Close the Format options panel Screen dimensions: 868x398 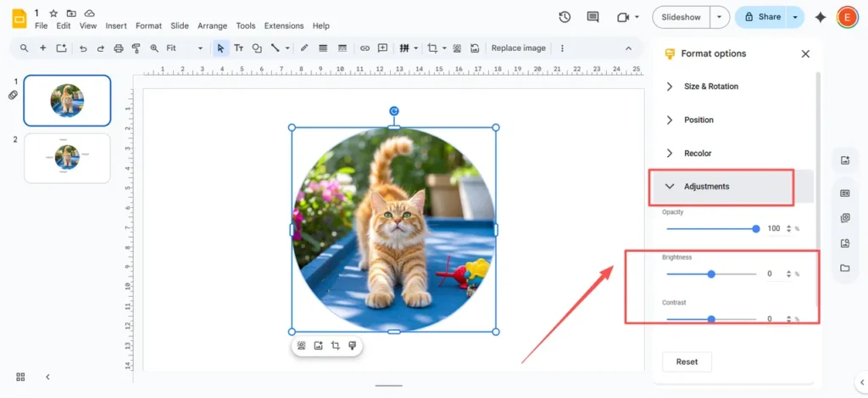(x=805, y=53)
